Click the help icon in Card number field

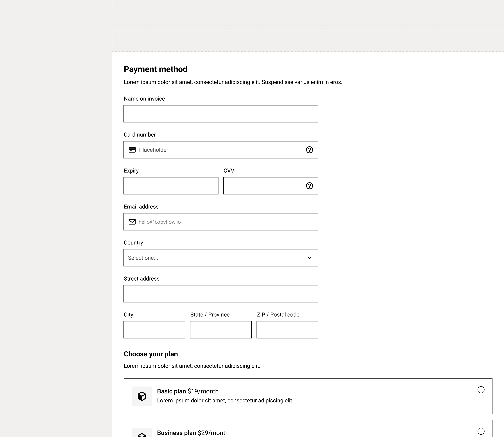click(x=309, y=150)
